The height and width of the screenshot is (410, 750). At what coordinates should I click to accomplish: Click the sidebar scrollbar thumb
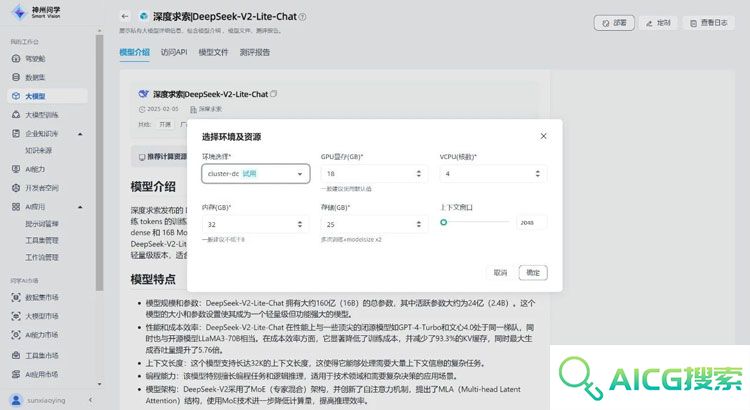pyautogui.click(x=99, y=163)
